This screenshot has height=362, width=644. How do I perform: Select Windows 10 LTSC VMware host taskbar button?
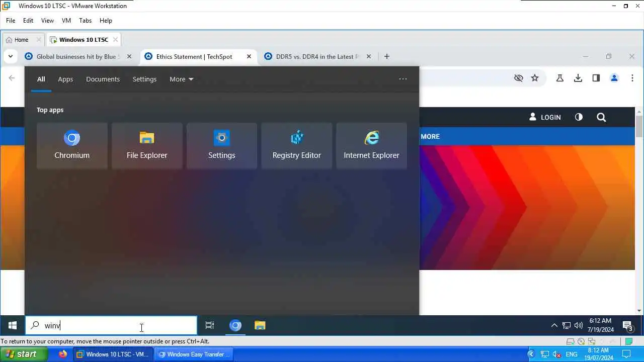[113, 354]
